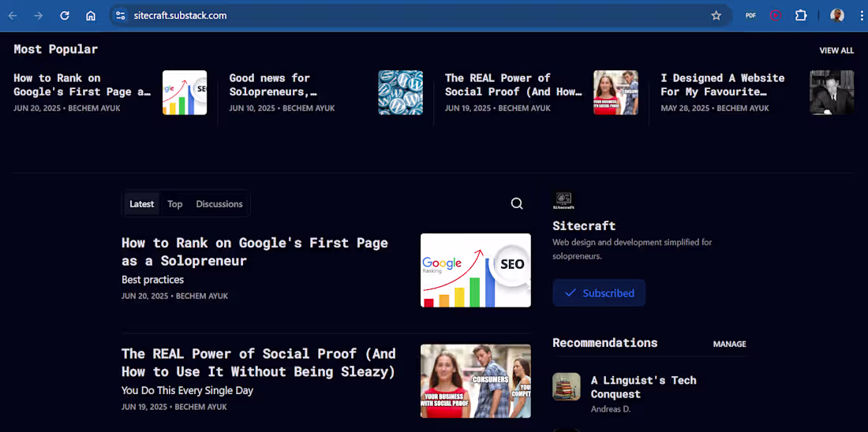868x432 pixels.
Task: Click the Most Popular heading
Action: coord(55,49)
